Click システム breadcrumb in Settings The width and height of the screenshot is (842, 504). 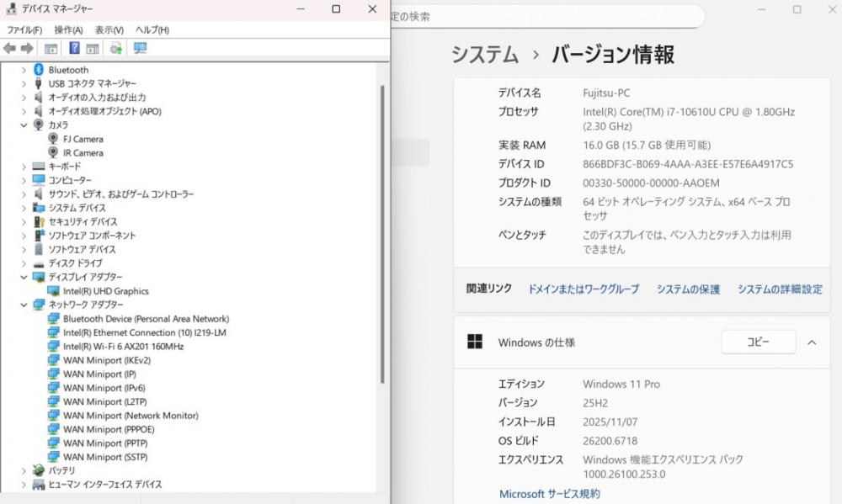[485, 55]
